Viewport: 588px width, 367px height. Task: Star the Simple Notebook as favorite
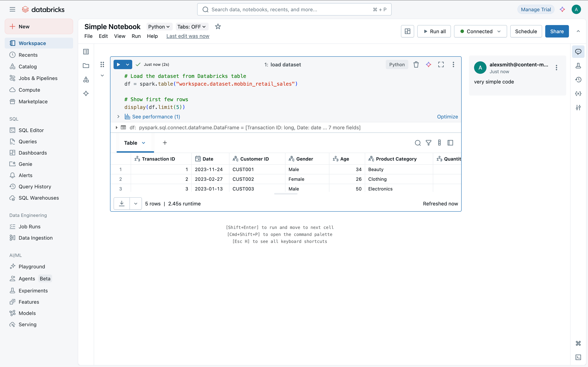coord(218,26)
